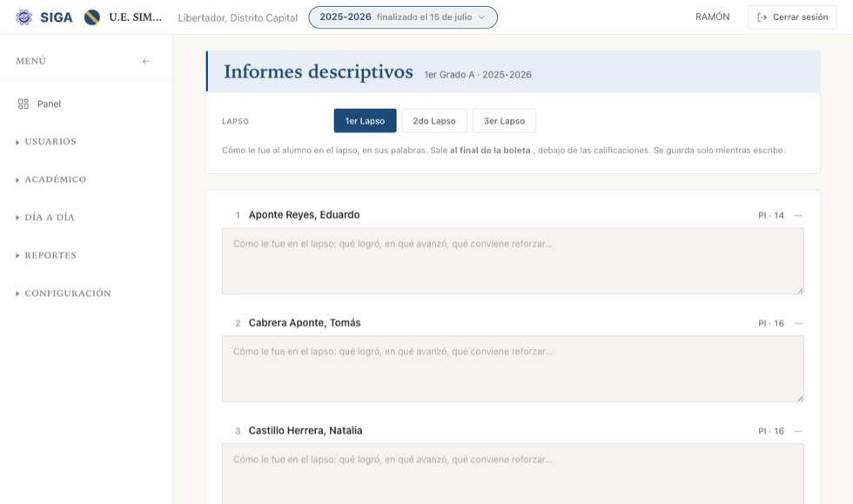Click PI · 16 on Castillo Herrera row
The image size is (853, 504).
coord(771,431)
